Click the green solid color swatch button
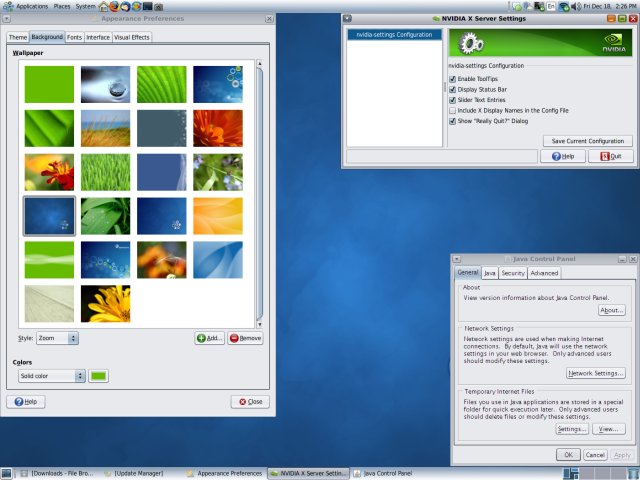Image resolution: width=640 pixels, height=480 pixels. click(98, 376)
